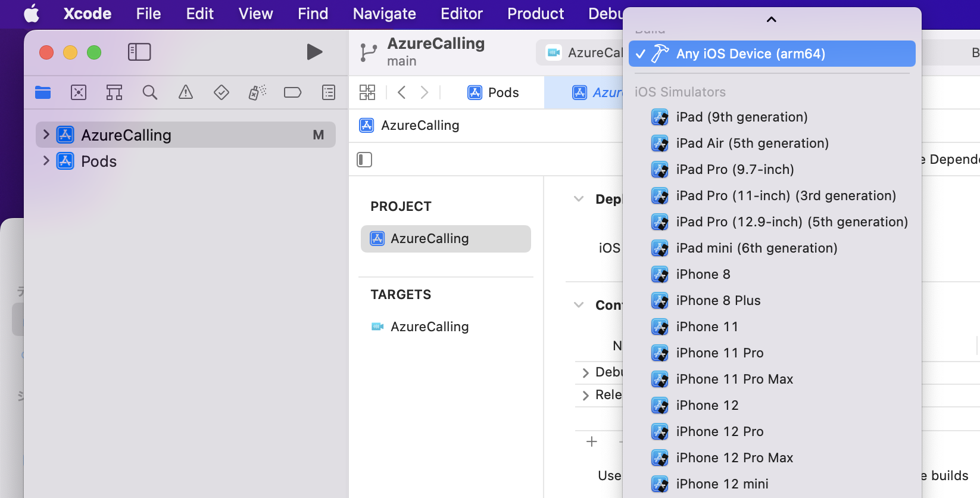Choose iPad mini (6th generation) simulator
This screenshot has width=980, height=498.
(x=772, y=248)
